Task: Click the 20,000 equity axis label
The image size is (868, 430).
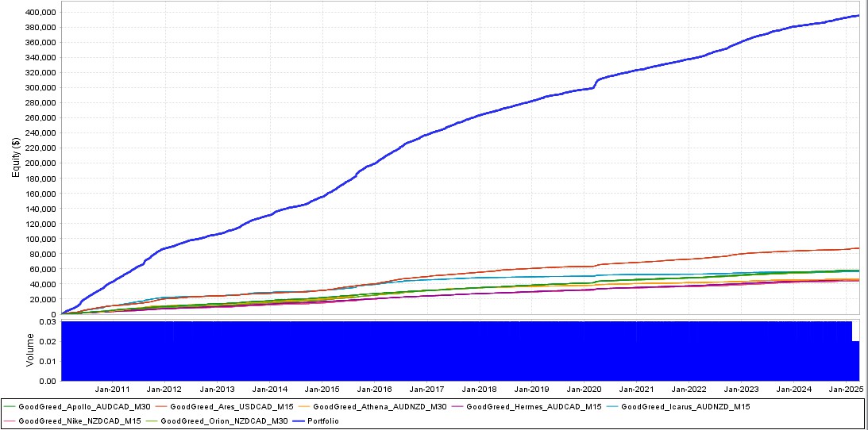Action: 43,299
